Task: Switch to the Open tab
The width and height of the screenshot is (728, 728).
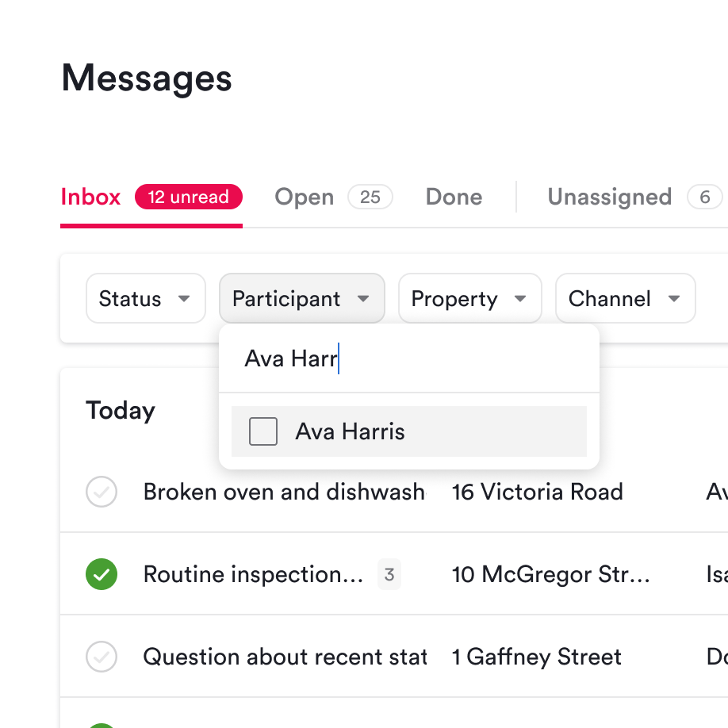Action: [333, 197]
